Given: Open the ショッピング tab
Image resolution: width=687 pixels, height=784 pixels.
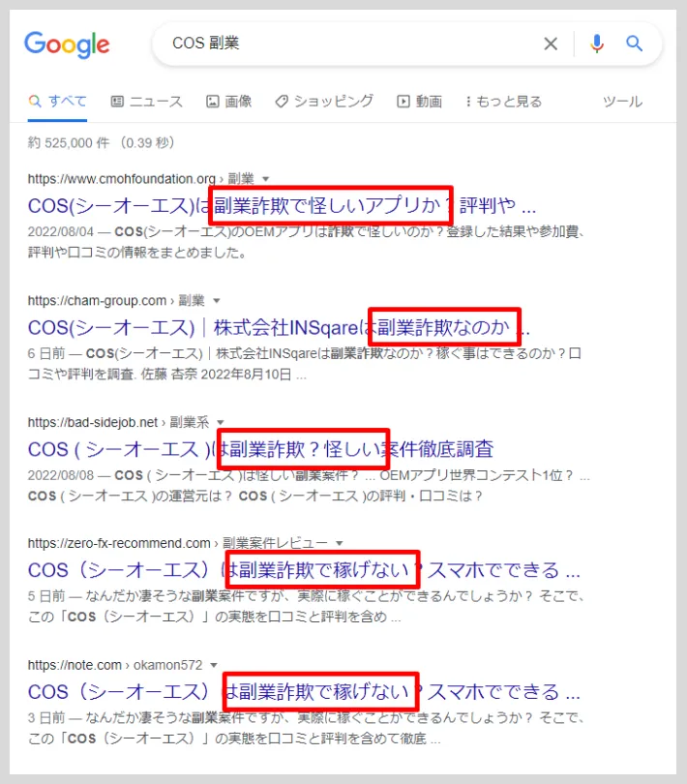Looking at the screenshot, I should [324, 102].
